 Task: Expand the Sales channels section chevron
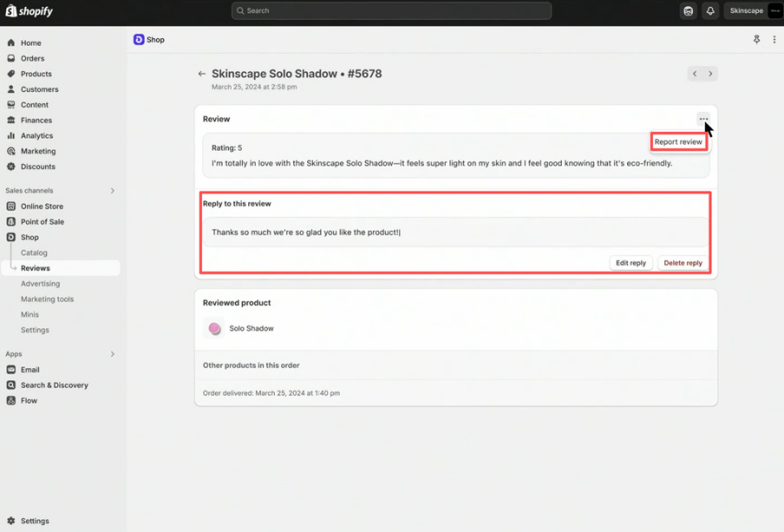[x=113, y=191]
